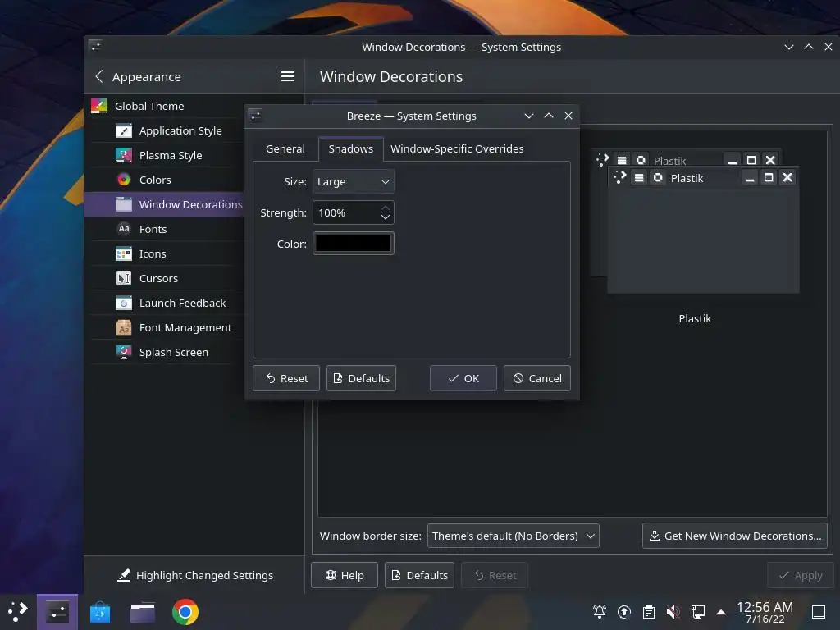Image resolution: width=840 pixels, height=630 pixels.
Task: Cancel the Breeze settings dialog
Action: pos(536,378)
